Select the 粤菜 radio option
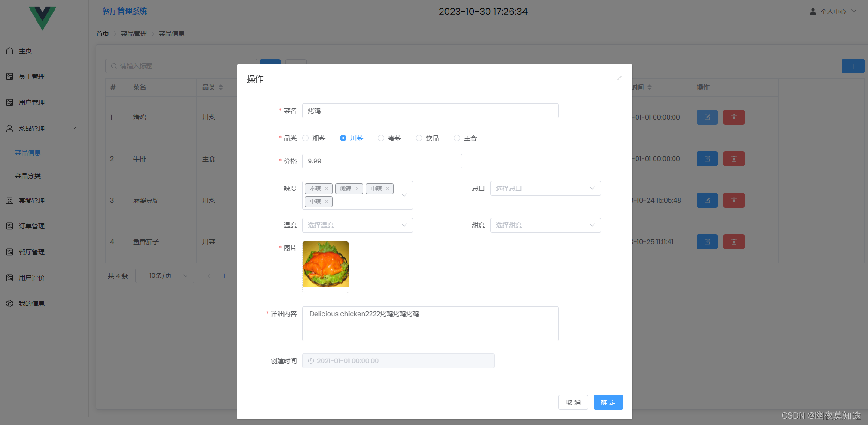Screen dimensions: 868x425 click(x=389, y=138)
